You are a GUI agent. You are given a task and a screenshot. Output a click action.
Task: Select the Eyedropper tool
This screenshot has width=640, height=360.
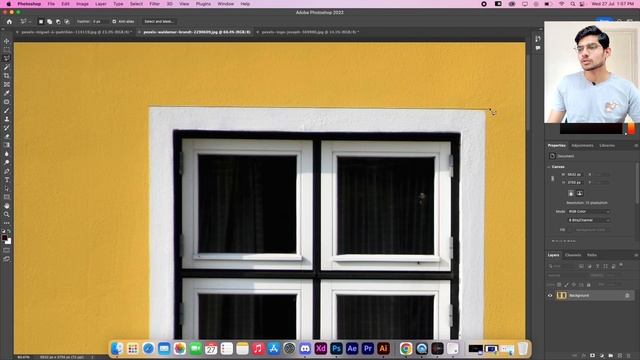coord(7,93)
